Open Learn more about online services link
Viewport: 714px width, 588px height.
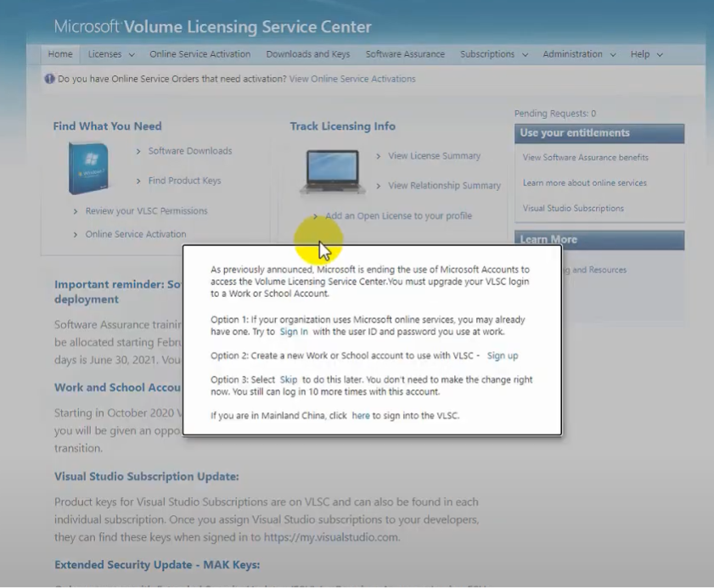click(x=584, y=183)
